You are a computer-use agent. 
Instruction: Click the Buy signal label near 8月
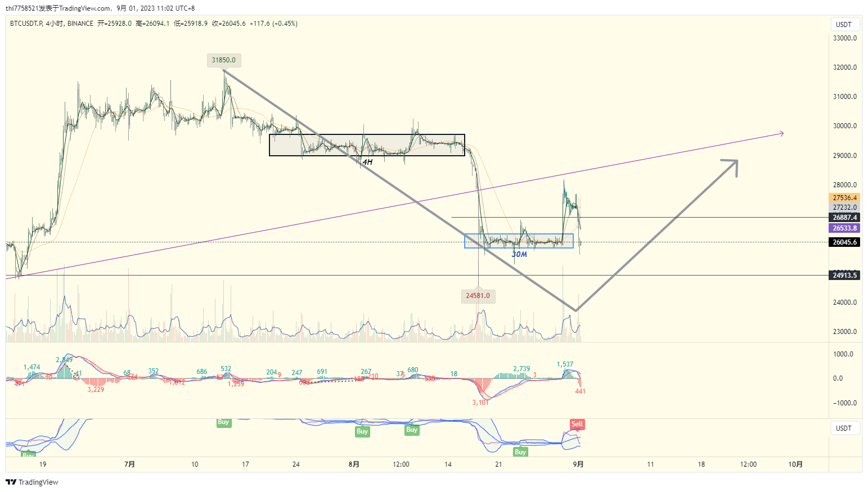362,432
